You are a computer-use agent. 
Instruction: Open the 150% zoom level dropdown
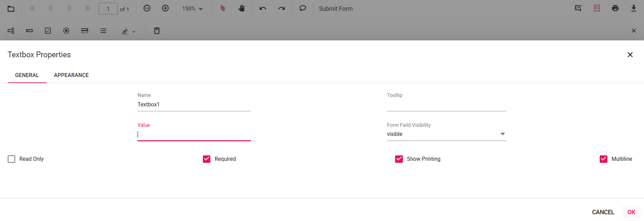pos(193,9)
